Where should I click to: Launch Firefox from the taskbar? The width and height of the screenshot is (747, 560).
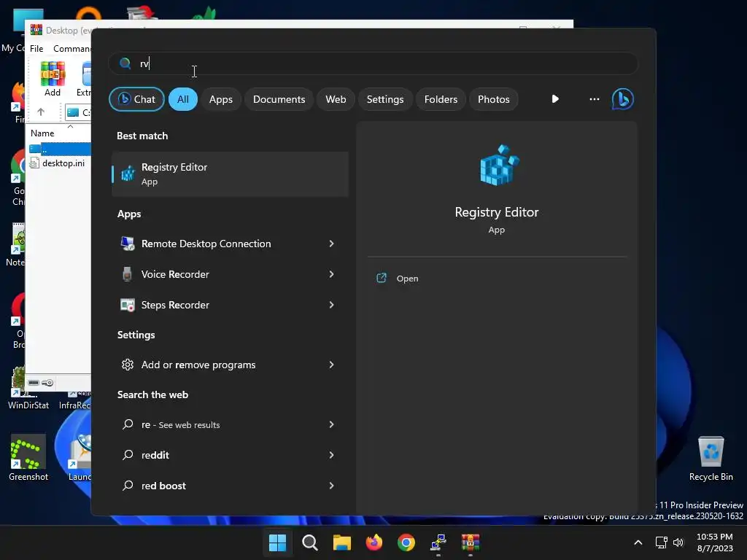coord(374,542)
